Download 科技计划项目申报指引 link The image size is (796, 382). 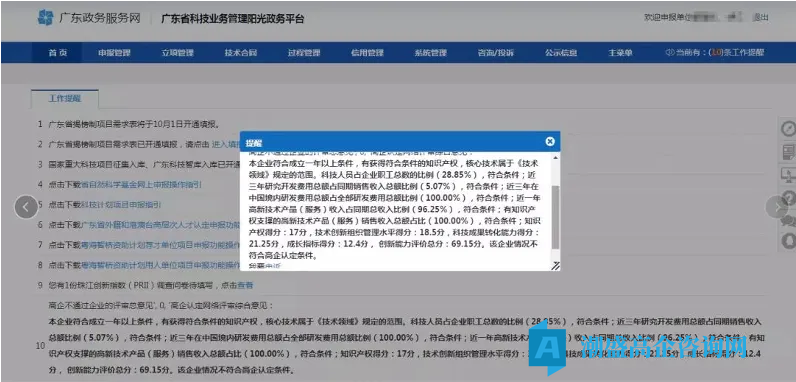tap(121, 205)
